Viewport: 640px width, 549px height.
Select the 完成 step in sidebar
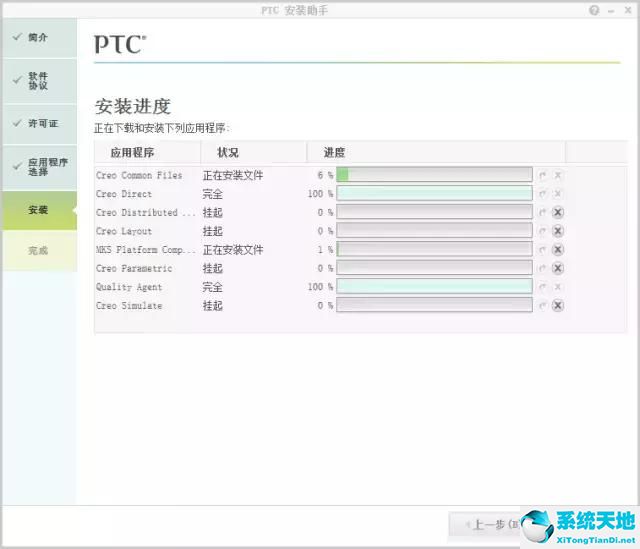39,251
